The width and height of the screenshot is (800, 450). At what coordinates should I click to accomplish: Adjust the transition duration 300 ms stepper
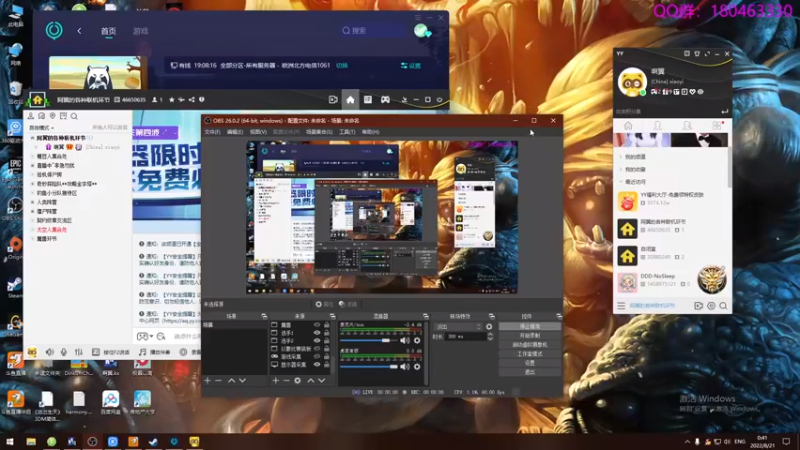point(490,337)
